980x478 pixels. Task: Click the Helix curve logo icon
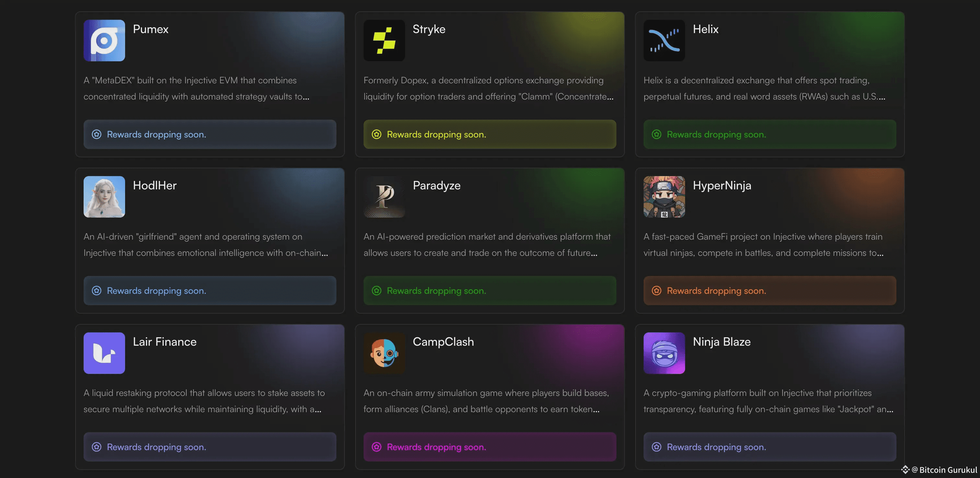click(664, 40)
